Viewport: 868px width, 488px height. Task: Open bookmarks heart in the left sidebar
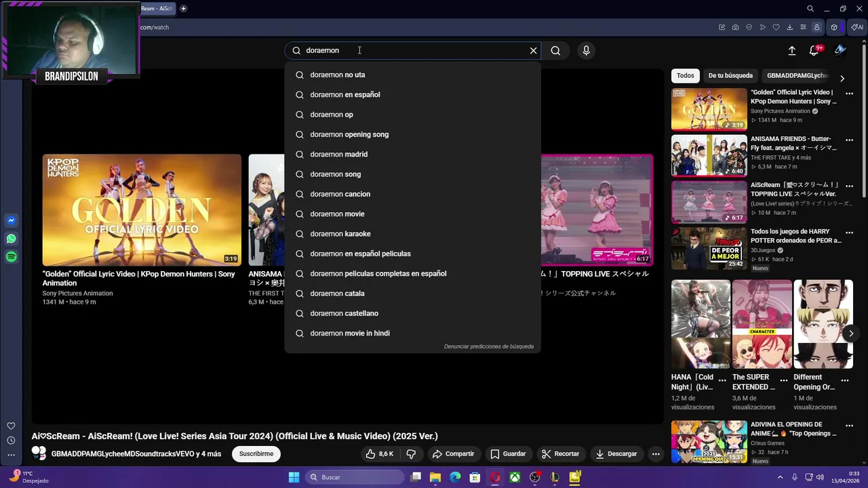pyautogui.click(x=11, y=426)
